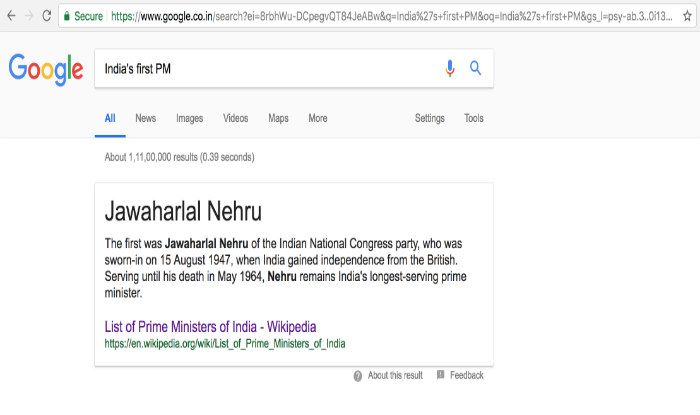This screenshot has height=415, width=700.
Task: Open the search Tools options
Action: (x=473, y=118)
